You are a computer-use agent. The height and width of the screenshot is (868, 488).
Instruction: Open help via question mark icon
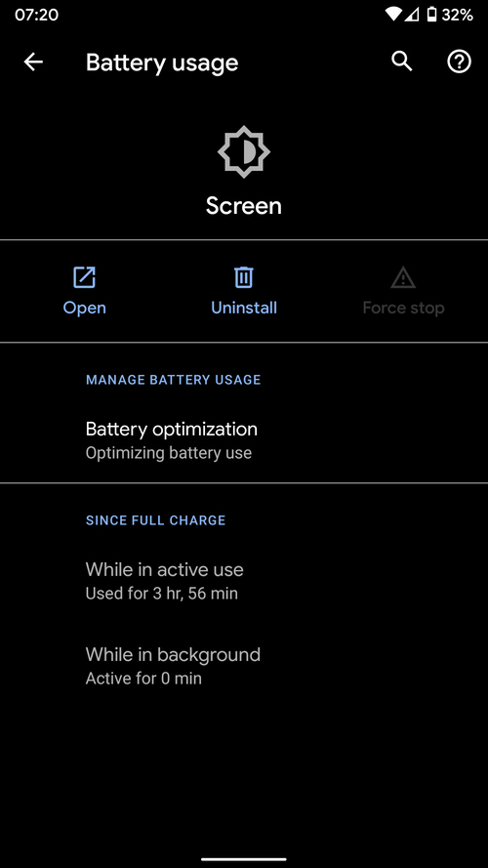[x=460, y=62]
